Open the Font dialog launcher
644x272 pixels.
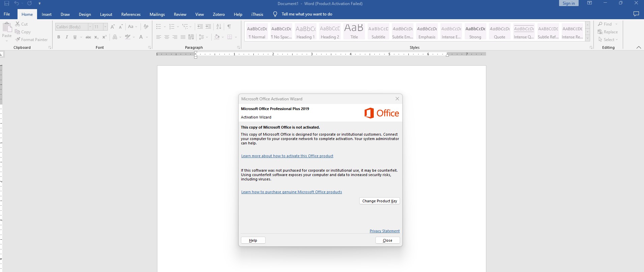coord(150,47)
